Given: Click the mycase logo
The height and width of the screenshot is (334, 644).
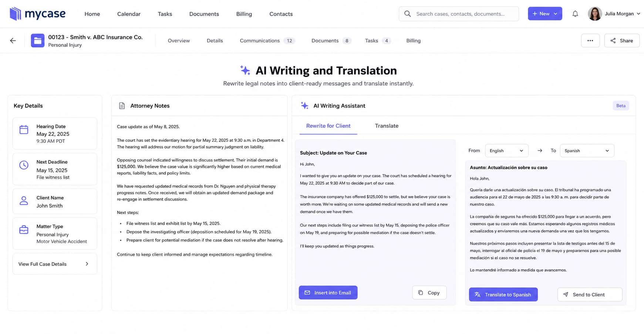Looking at the screenshot, I should pyautogui.click(x=37, y=14).
